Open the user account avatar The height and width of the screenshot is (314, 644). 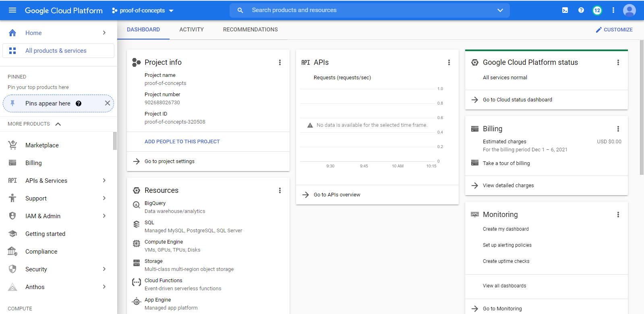click(x=630, y=10)
